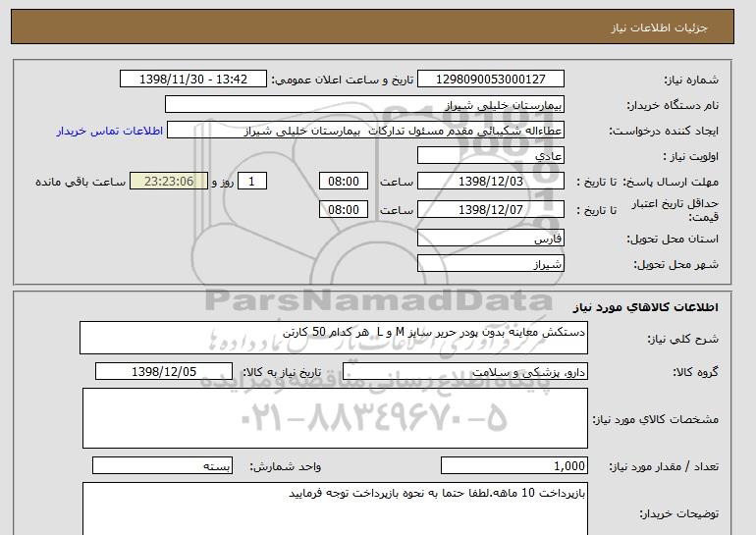Click the buyer name field بیمارستان خلیلی شیراز
Image resolution: width=756 pixels, height=535 pixels.
364,105
